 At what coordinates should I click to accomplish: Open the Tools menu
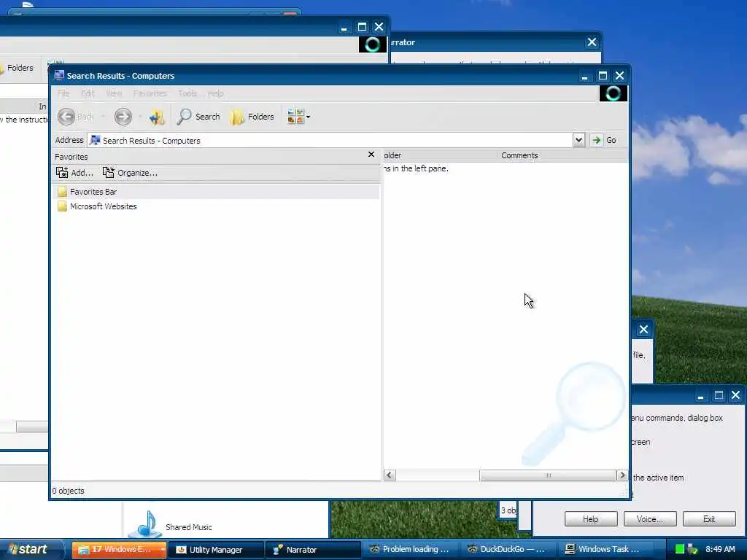187,93
